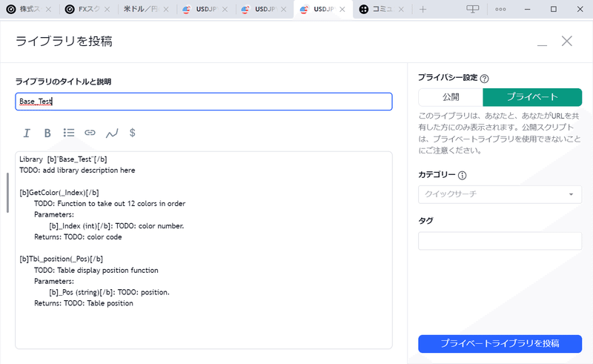This screenshot has height=364, width=593.
Task: Maximize the browser window
Action: (554, 10)
